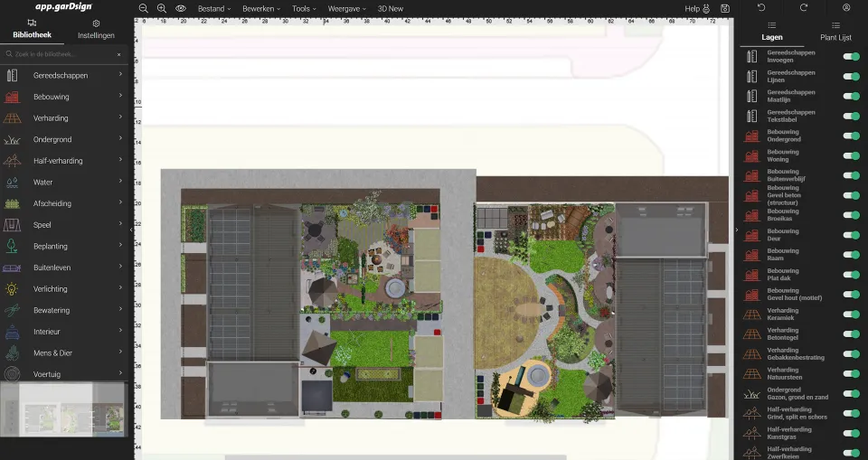The height and width of the screenshot is (460, 868).
Task: Open the Bewerken dropdown menu
Action: 261,9
